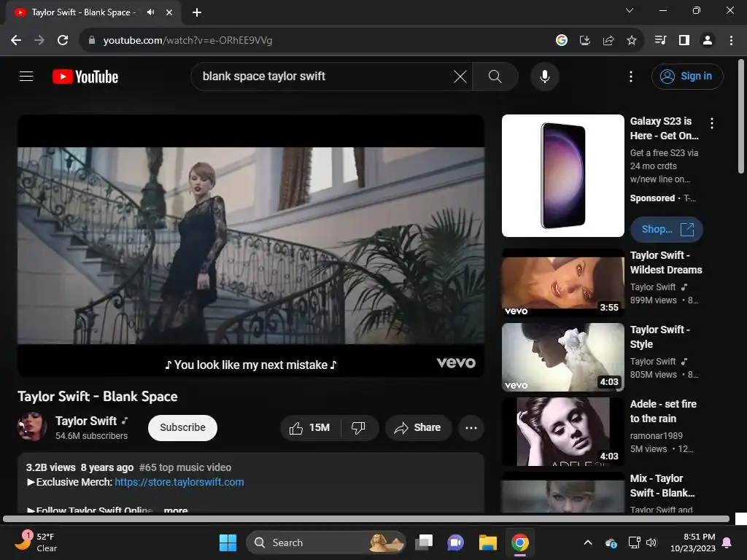747x560 pixels.
Task: Open YouTube settings three-dot menu
Action: coord(631,76)
